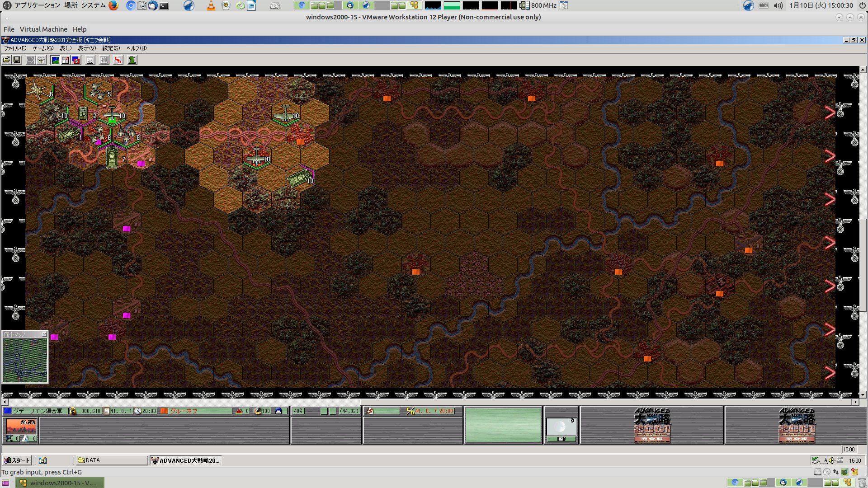Click the weather temperature thumbnail showing 24.5°C

pos(21,426)
